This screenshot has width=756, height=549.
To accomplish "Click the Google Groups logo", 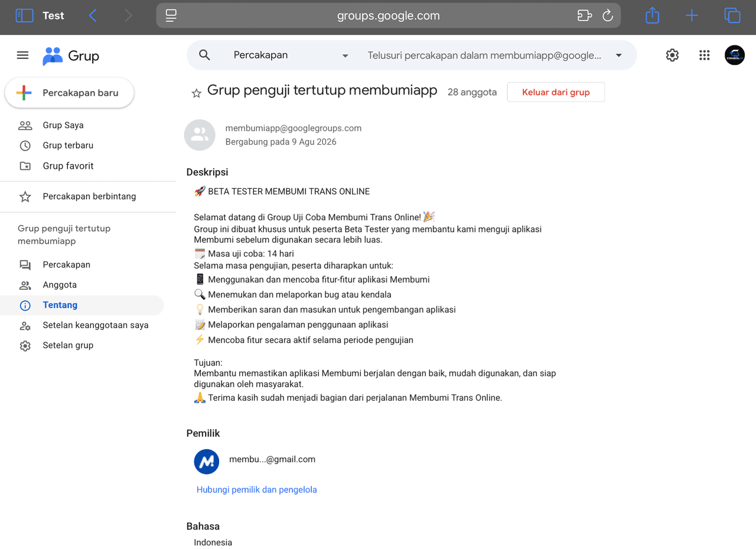I will tap(71, 56).
